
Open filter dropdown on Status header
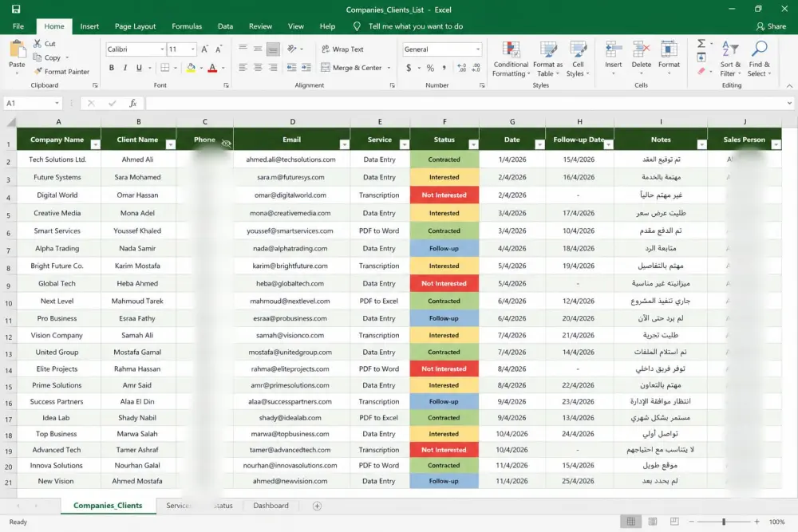(x=473, y=144)
